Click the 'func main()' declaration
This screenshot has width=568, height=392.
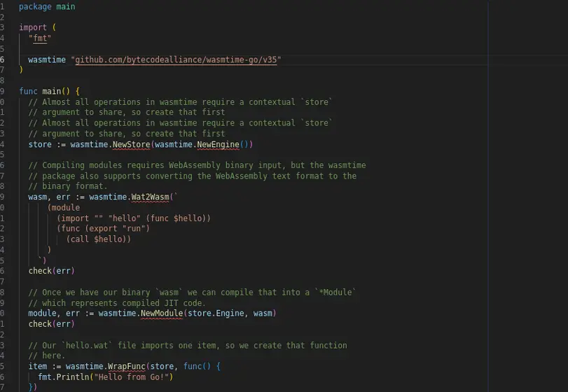[50, 91]
